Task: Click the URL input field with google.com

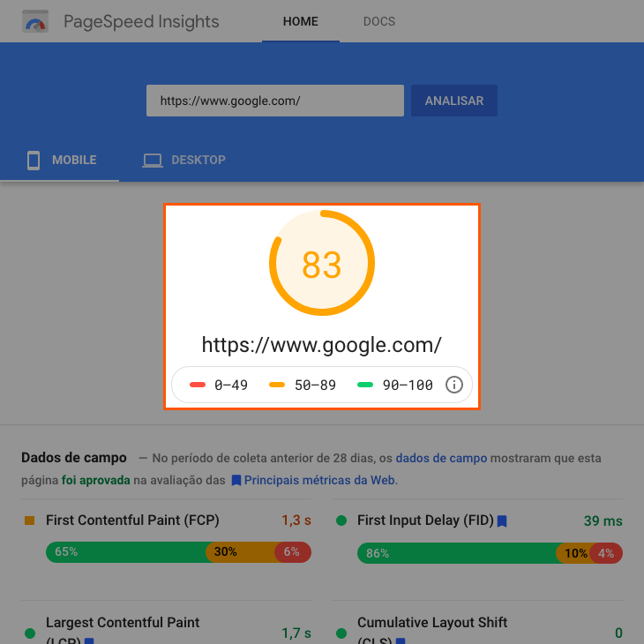Action: (x=275, y=101)
